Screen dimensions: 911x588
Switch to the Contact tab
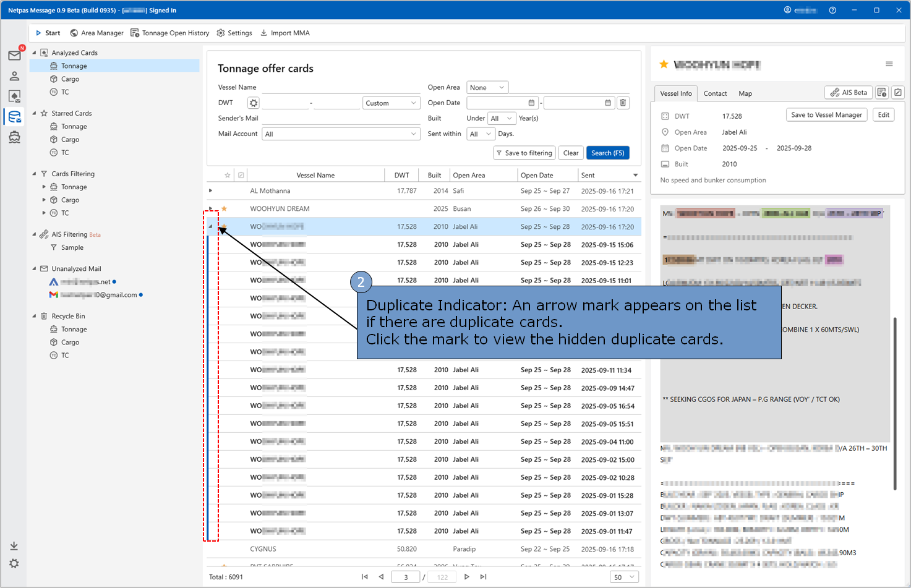click(x=715, y=94)
